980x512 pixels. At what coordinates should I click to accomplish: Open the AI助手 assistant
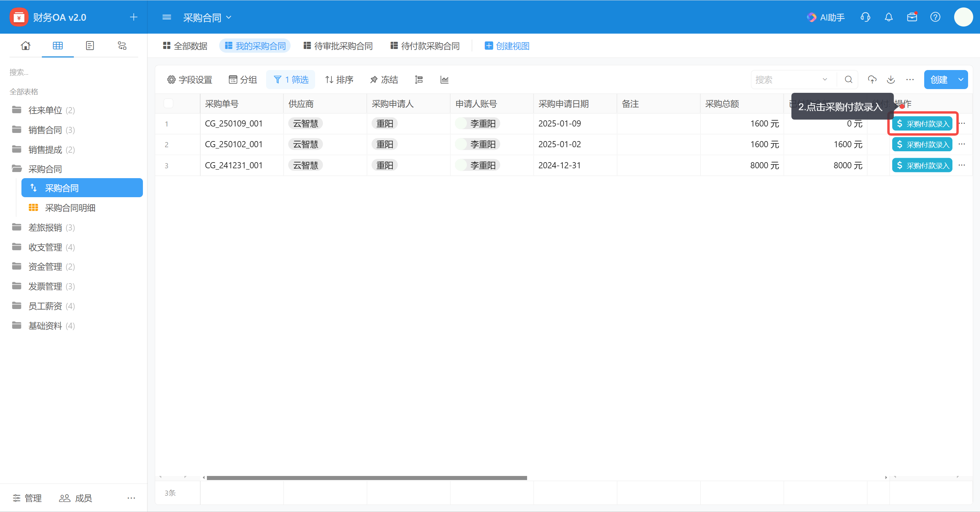(x=826, y=17)
